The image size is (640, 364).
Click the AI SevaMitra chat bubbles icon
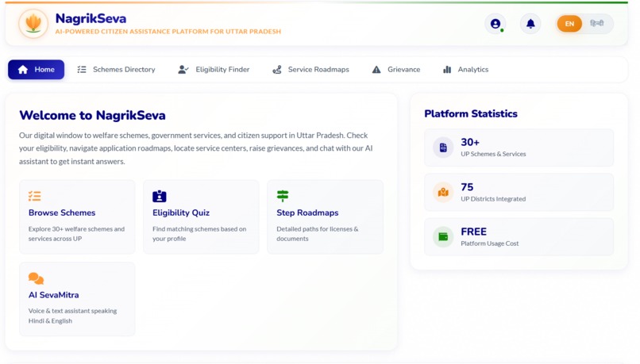tap(36, 278)
